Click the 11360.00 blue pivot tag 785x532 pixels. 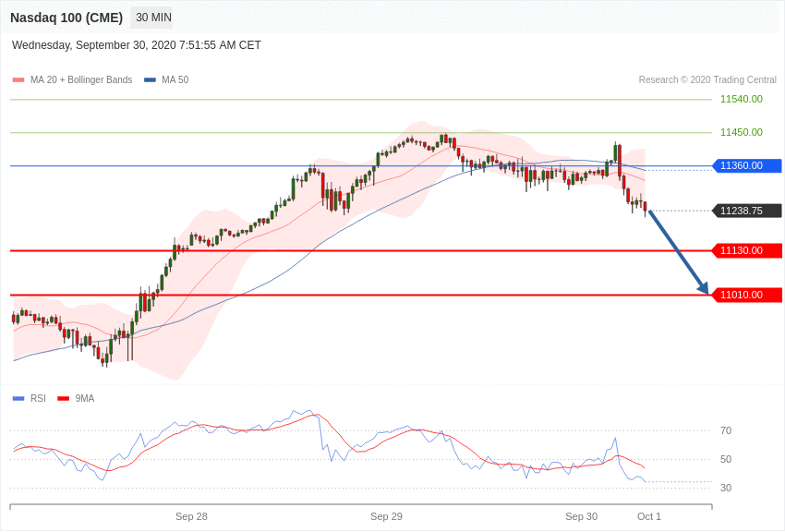point(746,165)
